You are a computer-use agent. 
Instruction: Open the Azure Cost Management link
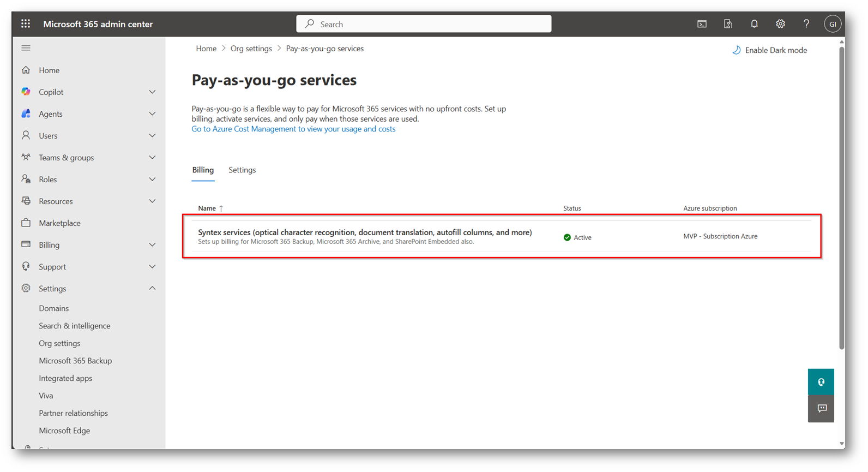[x=293, y=129]
